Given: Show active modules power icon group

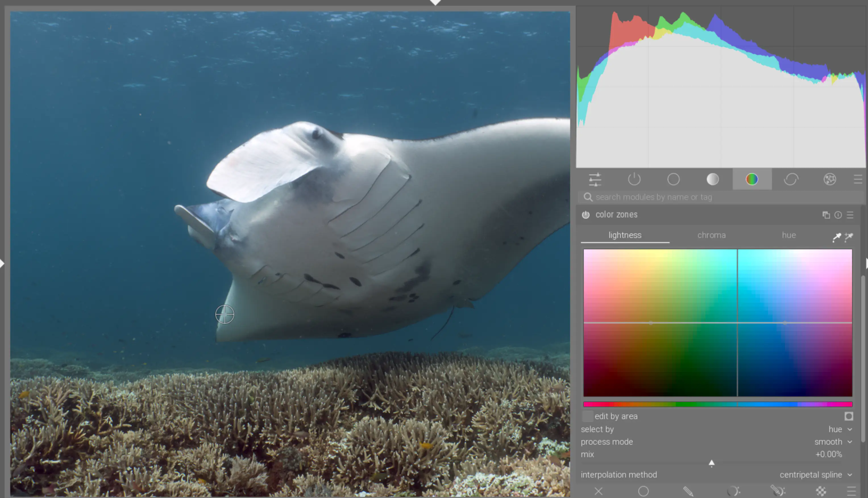Looking at the screenshot, I should [x=634, y=179].
